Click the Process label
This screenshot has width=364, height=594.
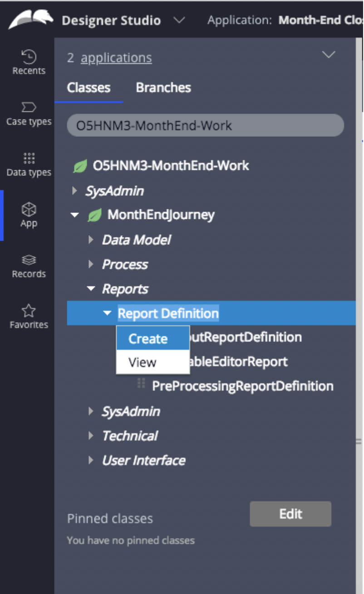tap(125, 264)
